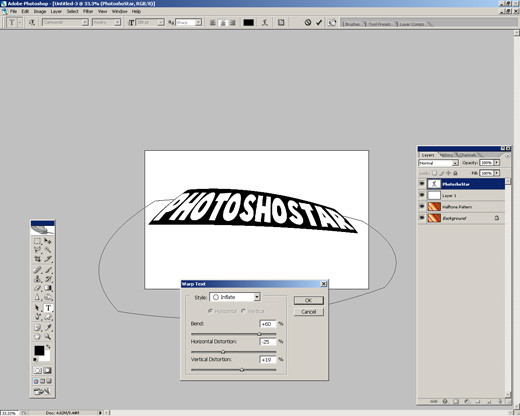Screen dimensions: 520x416
Task: Open the Filter menu
Action: [x=88, y=11]
